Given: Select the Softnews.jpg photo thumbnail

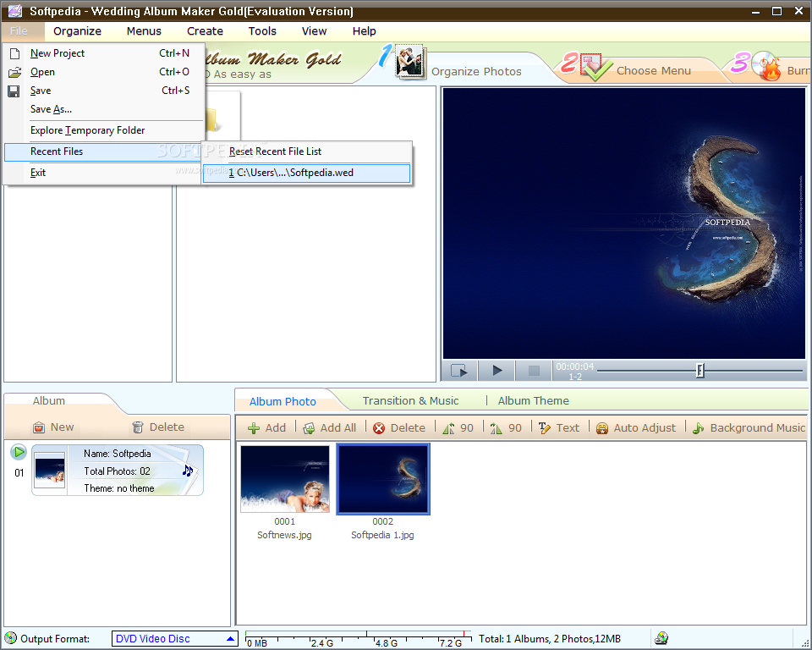Looking at the screenshot, I should [285, 479].
